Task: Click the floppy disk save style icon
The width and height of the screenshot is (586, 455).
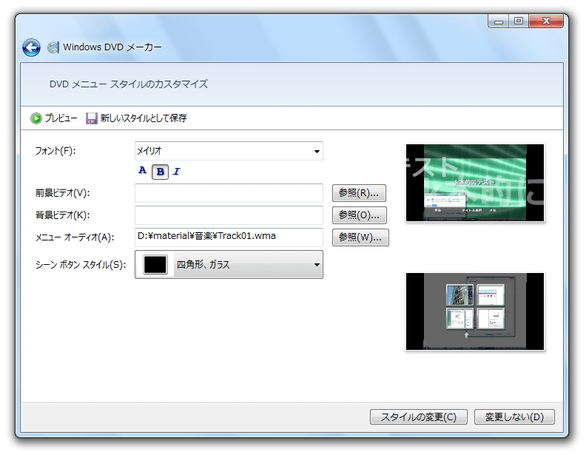Action: (x=91, y=119)
